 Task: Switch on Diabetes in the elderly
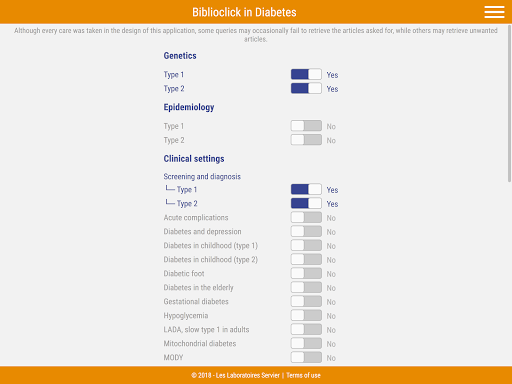coord(306,287)
